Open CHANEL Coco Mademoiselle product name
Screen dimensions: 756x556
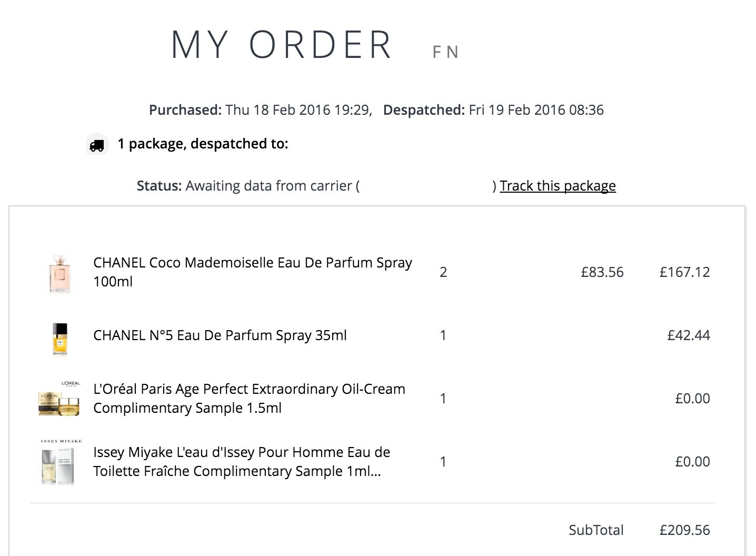[253, 272]
